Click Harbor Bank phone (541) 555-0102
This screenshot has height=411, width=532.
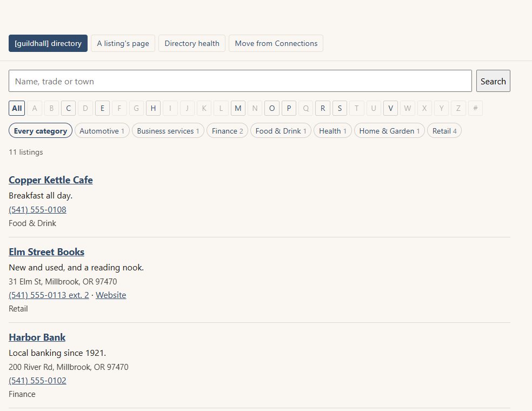(37, 381)
